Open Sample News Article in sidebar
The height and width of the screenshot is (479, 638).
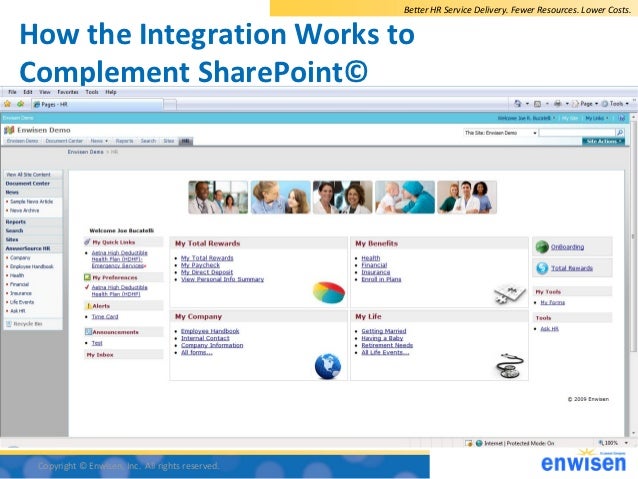[x=31, y=201]
